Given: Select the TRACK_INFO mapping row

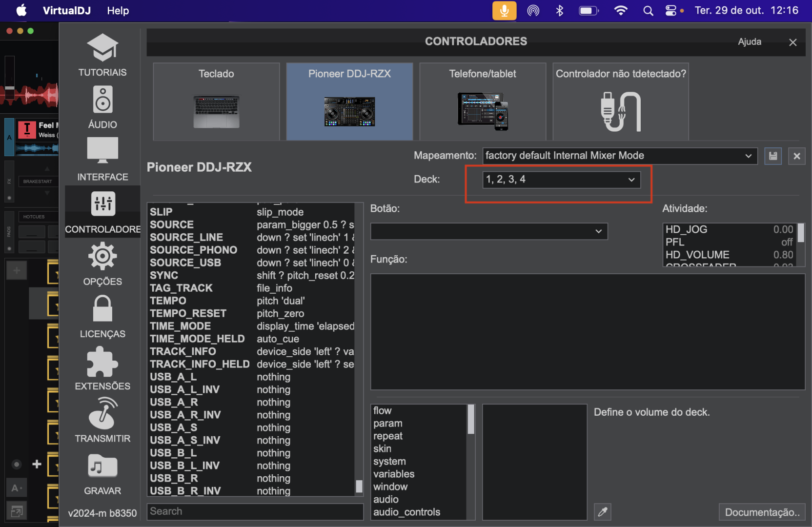Looking at the screenshot, I should 251,352.
